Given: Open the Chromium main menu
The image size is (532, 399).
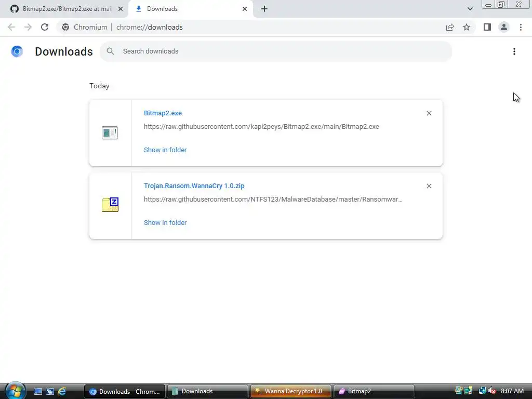Looking at the screenshot, I should [x=521, y=27].
